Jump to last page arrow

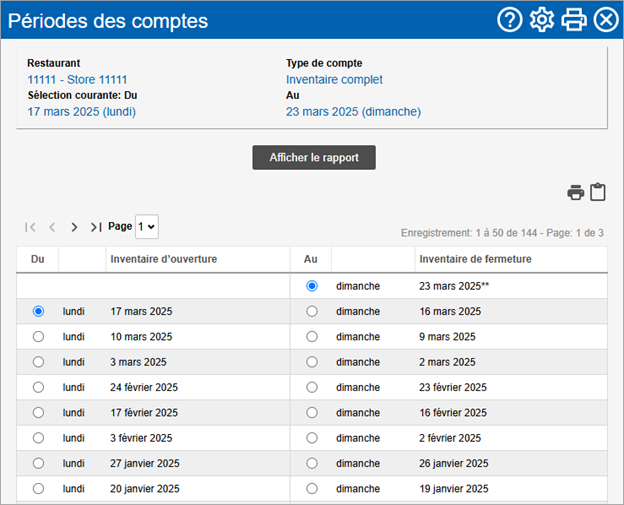click(96, 227)
